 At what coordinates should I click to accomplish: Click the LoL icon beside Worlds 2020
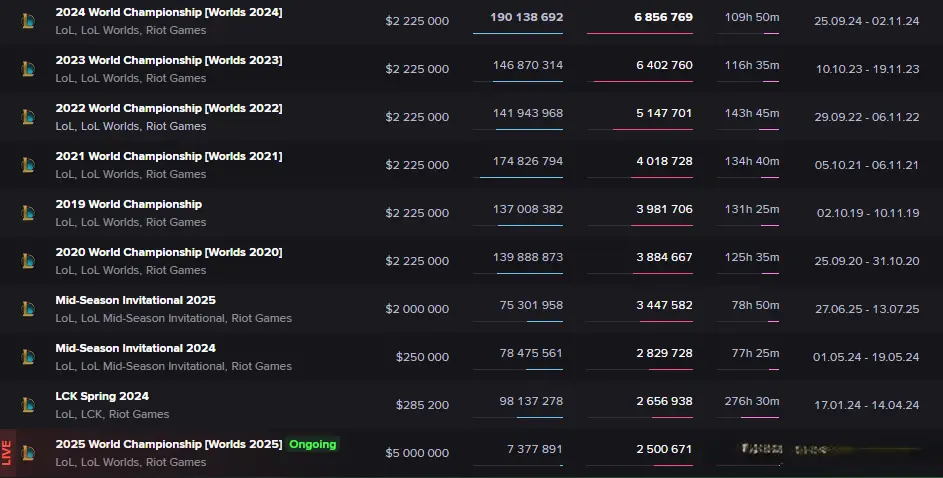click(x=28, y=261)
